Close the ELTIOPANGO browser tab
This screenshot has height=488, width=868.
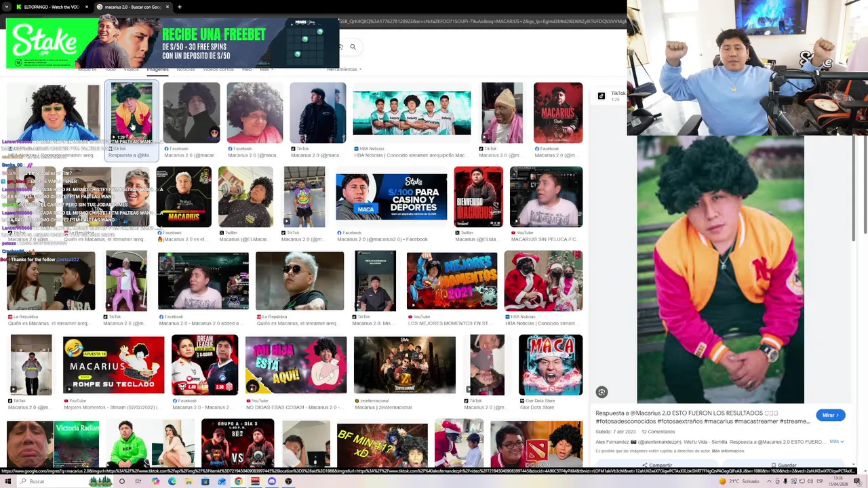[x=86, y=7]
